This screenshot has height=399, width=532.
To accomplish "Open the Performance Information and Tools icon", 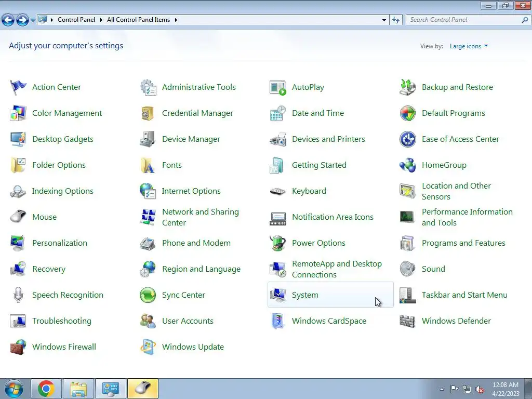I will [407, 217].
